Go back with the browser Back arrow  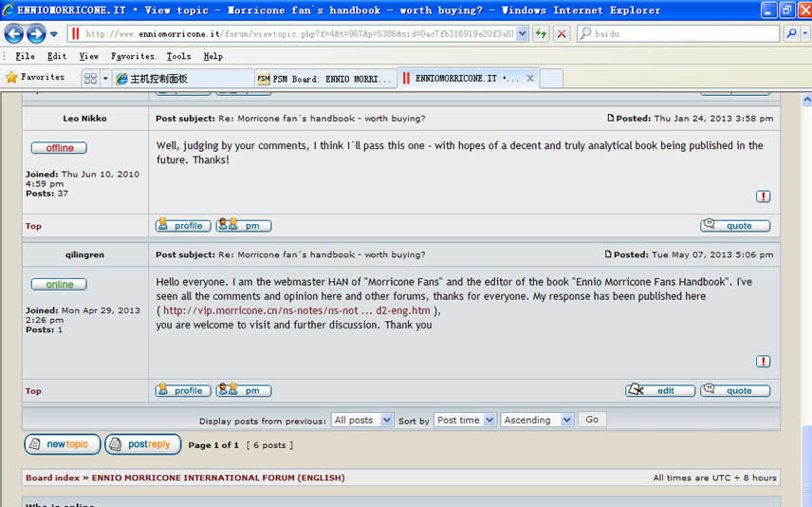coord(14,34)
